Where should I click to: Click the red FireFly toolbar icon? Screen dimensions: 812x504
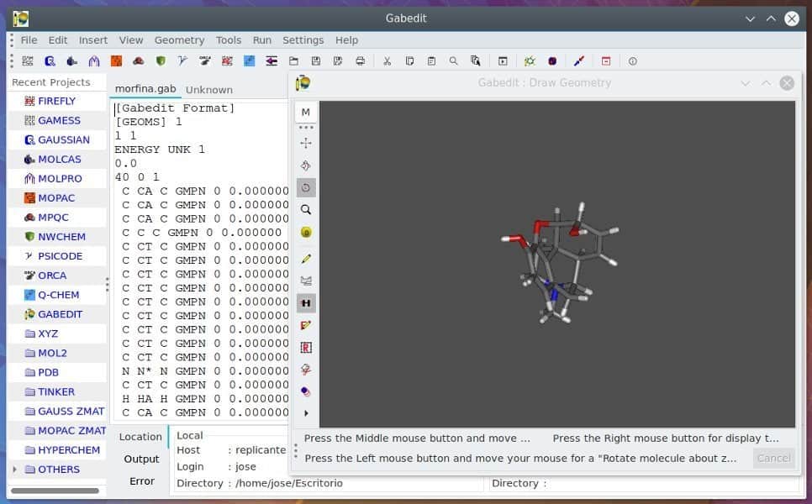[227, 61]
